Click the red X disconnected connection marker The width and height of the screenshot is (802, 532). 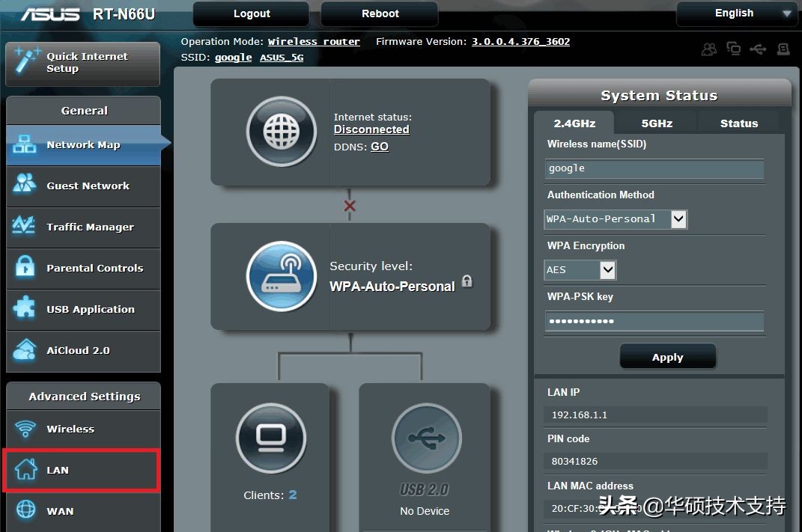(350, 206)
